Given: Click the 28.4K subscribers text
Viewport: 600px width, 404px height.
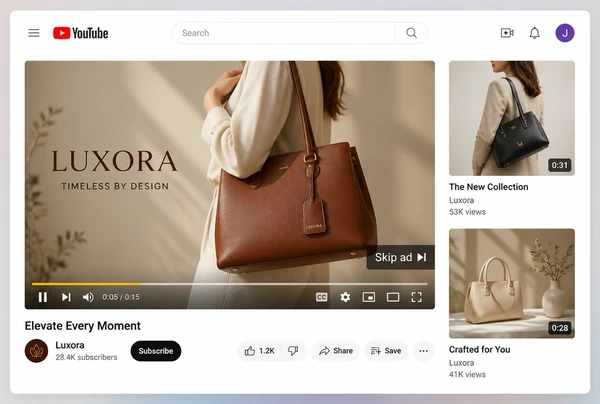Looking at the screenshot, I should [86, 357].
